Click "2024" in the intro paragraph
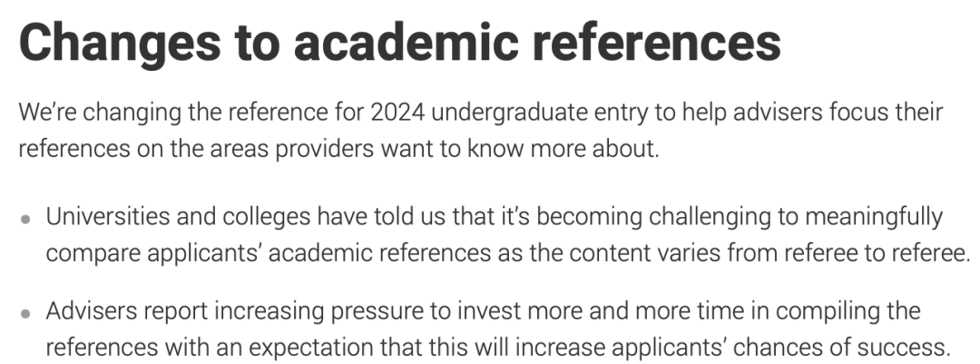Viewport: 980px width, 364px height. click(x=398, y=113)
